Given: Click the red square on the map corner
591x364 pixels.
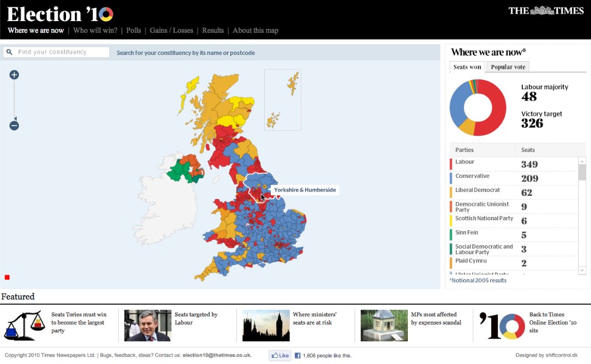Looking at the screenshot, I should coord(7,277).
